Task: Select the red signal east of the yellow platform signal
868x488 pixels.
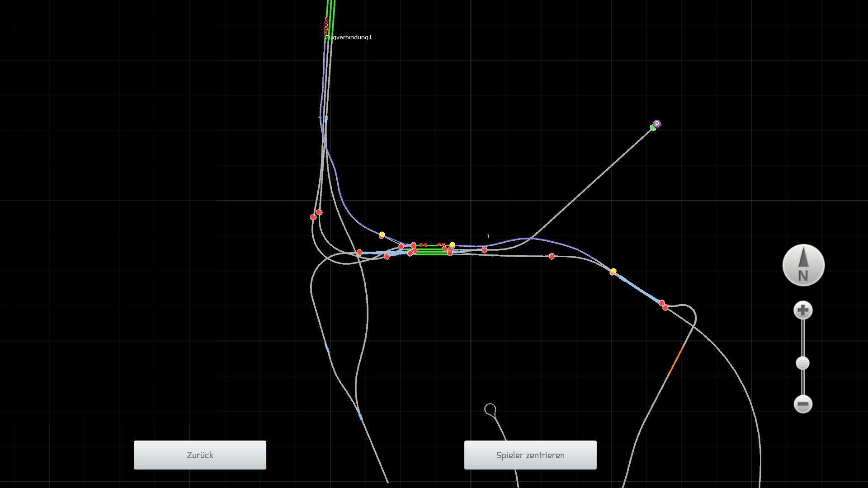Action: pyautogui.click(x=484, y=250)
